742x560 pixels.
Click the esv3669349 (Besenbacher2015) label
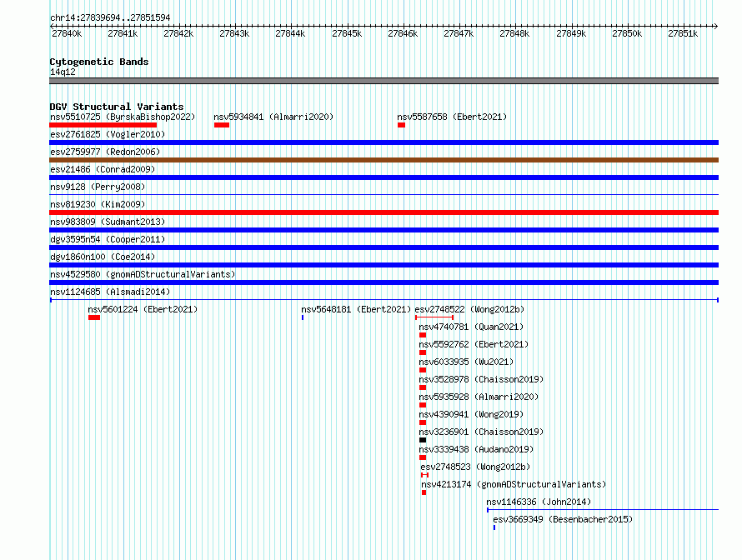point(563,519)
